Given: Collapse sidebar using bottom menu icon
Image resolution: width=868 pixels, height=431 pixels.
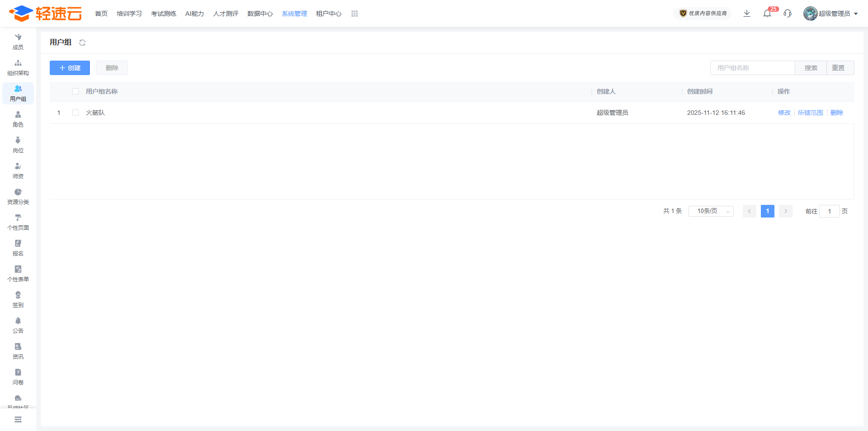Looking at the screenshot, I should [x=18, y=420].
